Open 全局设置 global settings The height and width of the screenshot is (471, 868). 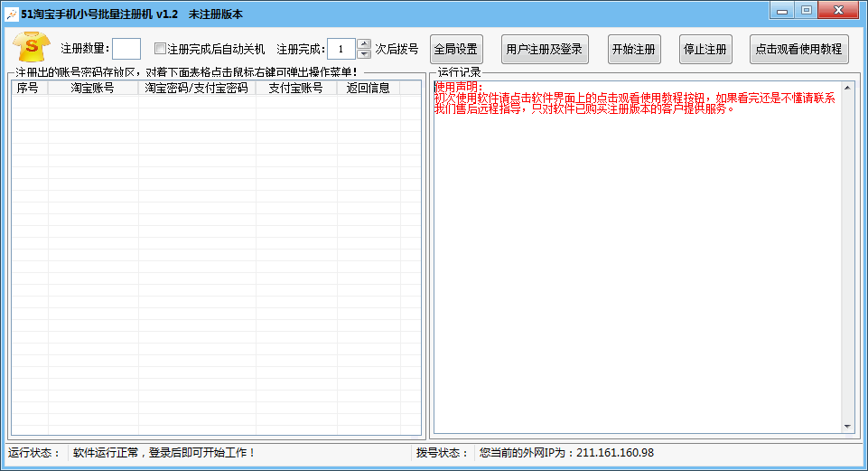pyautogui.click(x=456, y=50)
